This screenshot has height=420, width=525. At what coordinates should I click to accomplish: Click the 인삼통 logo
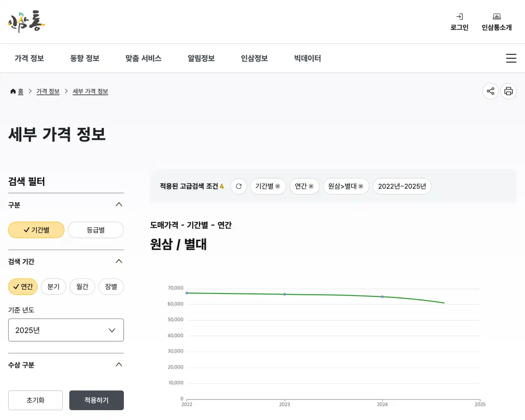coord(26,21)
